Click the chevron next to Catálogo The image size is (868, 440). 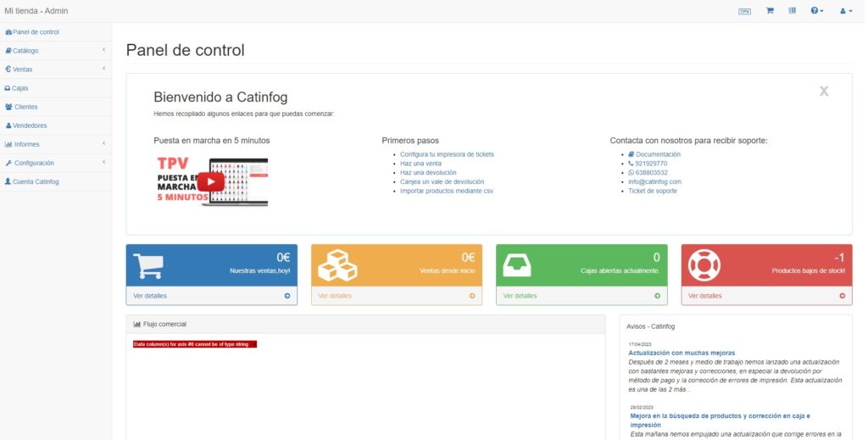[103, 50]
